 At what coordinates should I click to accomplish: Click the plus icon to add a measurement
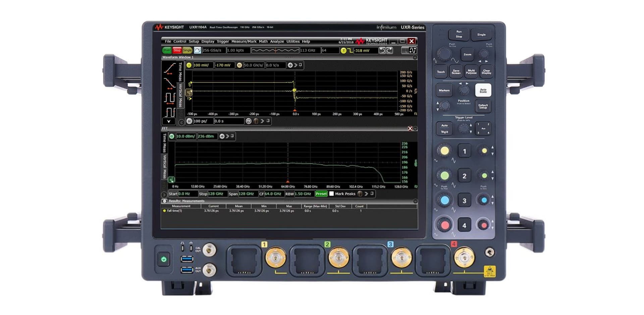pyautogui.click(x=290, y=65)
